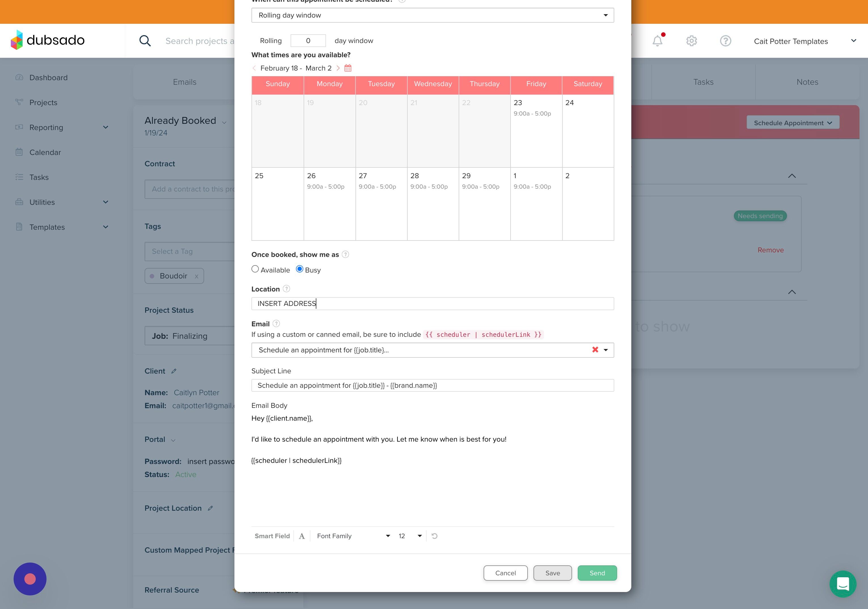This screenshot has height=609, width=868.
Task: Open the chat support bubble
Action: pyautogui.click(x=843, y=584)
